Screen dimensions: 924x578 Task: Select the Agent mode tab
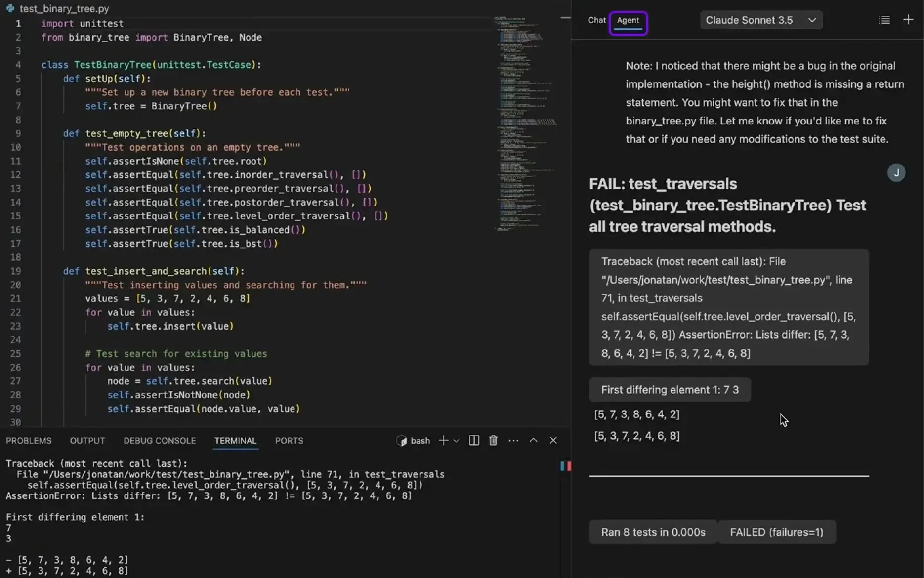[x=628, y=20]
